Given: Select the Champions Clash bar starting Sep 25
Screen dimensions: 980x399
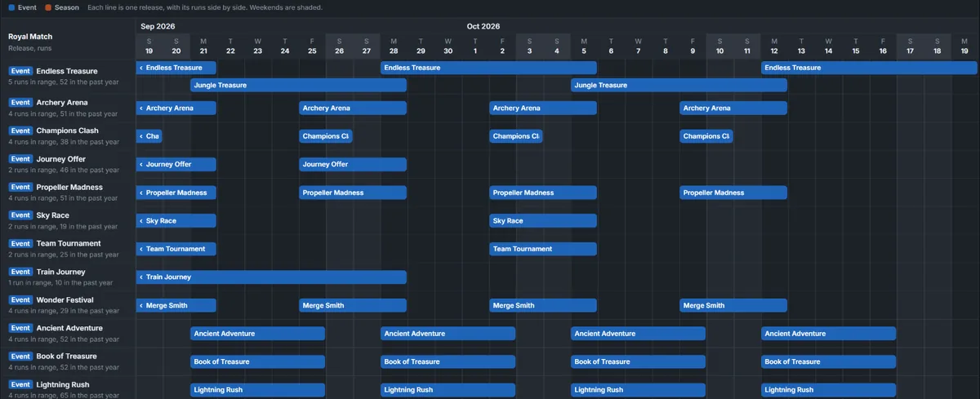Looking at the screenshot, I should coord(325,136).
